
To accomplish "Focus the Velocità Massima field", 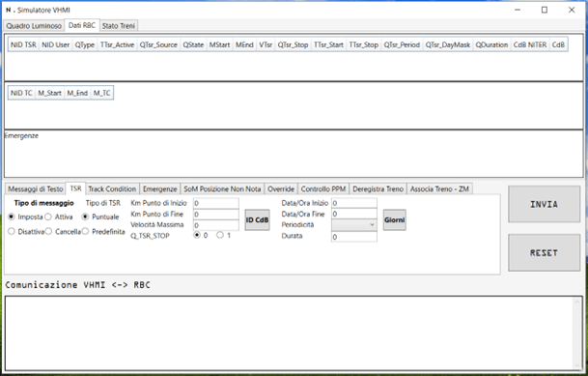I will pos(216,225).
